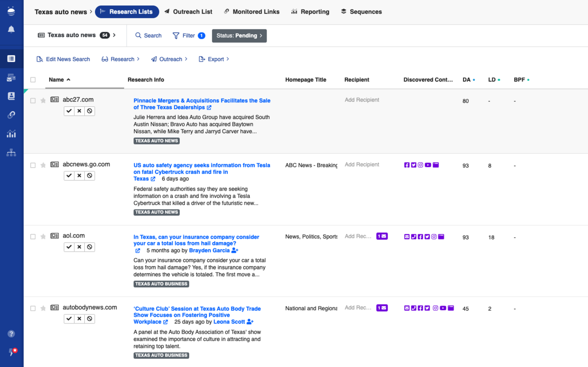Check the abcnews.go.com row checkbox

click(x=33, y=166)
